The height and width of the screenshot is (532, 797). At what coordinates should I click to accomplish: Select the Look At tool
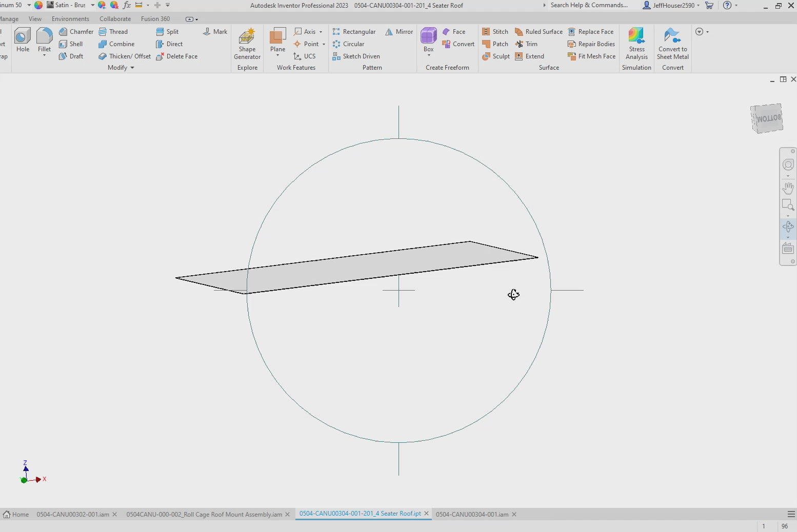[x=788, y=249]
